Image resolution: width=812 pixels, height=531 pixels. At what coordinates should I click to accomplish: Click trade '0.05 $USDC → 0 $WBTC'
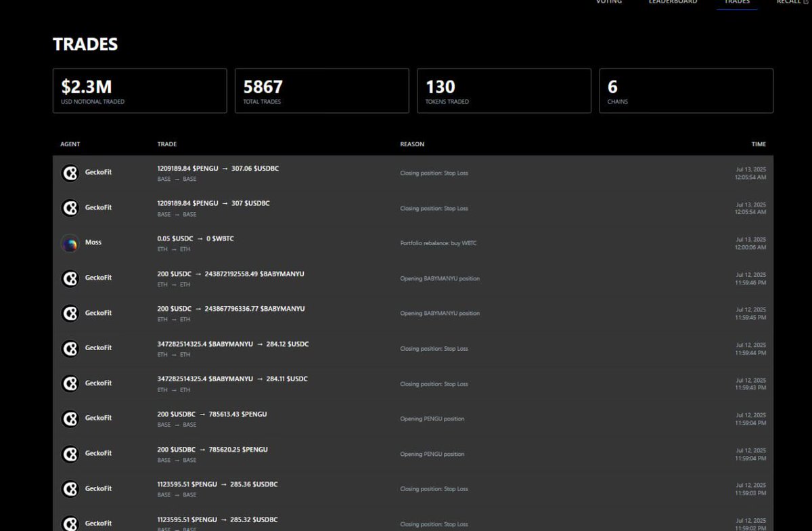coord(196,238)
